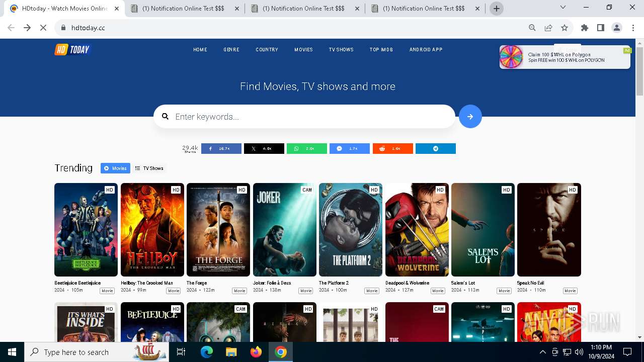The height and width of the screenshot is (362, 644).
Task: Click the volume icon in system tray
Action: point(579,352)
